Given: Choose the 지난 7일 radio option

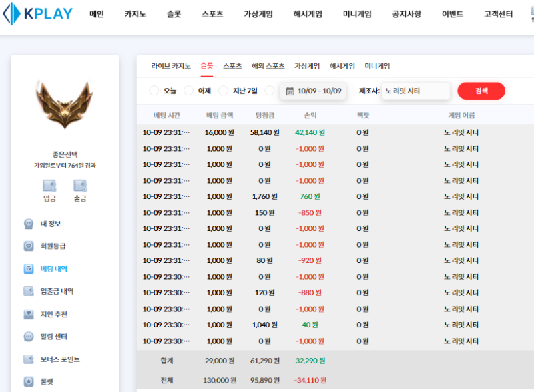Looking at the screenshot, I should [x=224, y=91].
